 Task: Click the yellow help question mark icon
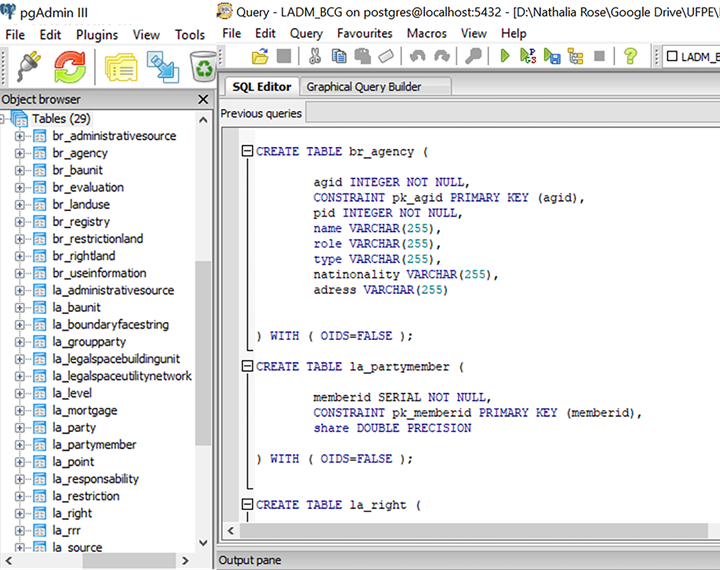pyautogui.click(x=630, y=57)
